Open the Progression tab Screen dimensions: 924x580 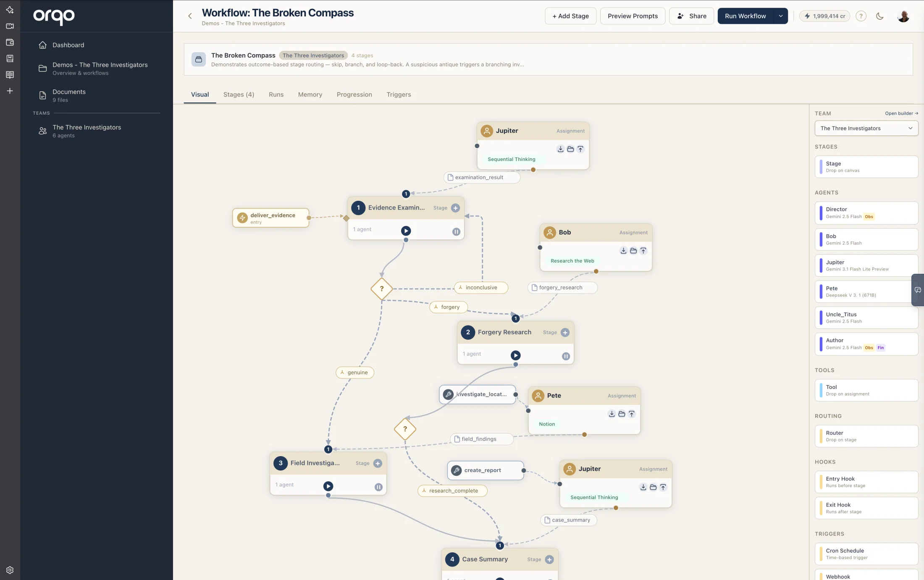pyautogui.click(x=354, y=94)
